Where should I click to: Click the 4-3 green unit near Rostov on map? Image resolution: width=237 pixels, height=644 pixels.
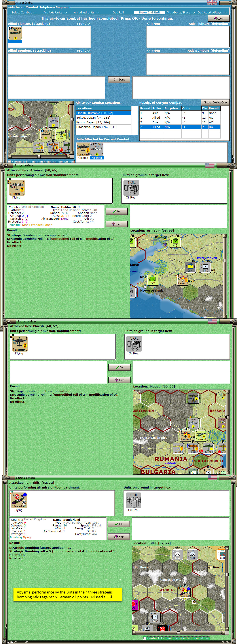[x=175, y=242]
